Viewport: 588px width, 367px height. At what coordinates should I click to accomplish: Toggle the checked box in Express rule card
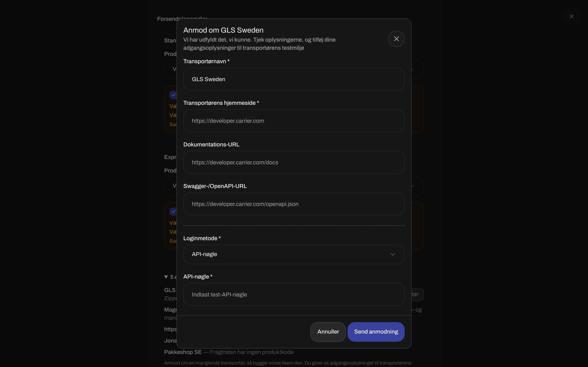[173, 211]
